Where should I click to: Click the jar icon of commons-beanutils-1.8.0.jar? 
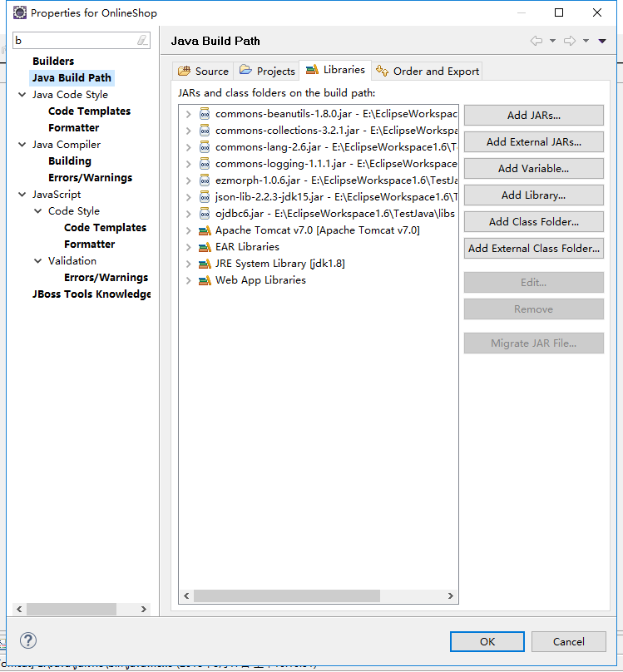click(x=205, y=114)
